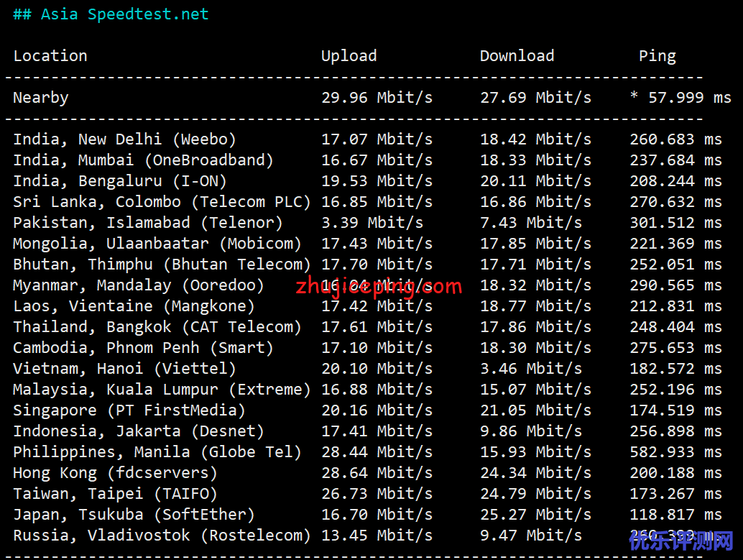Viewport: 743px width, 560px height.
Task: Click the Hong Kong (fdcservers) entry
Action: 115,473
